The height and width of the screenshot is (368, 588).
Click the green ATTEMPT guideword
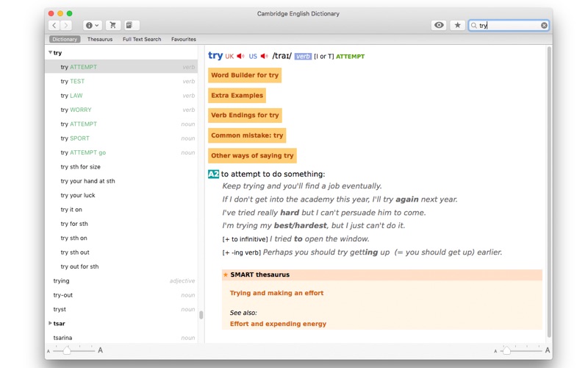[x=351, y=57]
